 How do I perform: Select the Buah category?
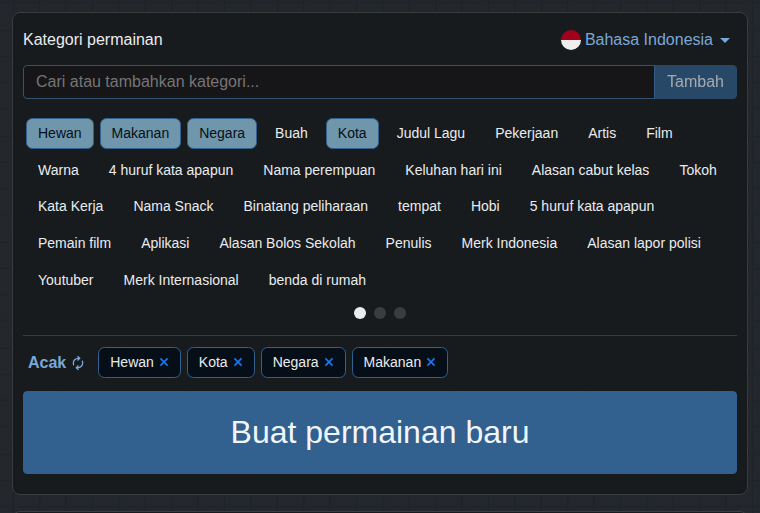tap(291, 133)
